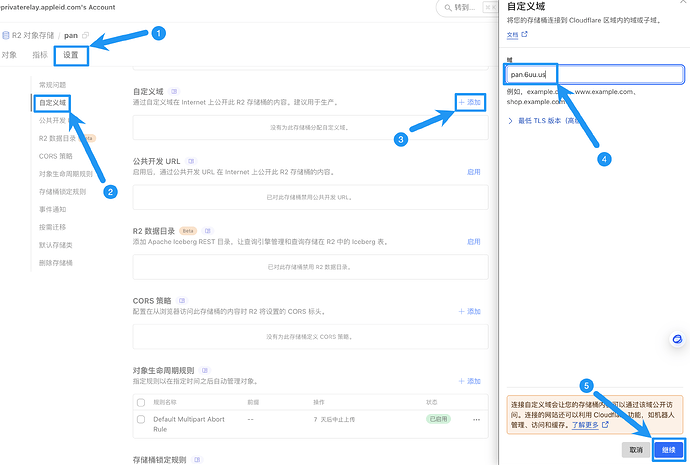This screenshot has width=690, height=465.
Task: Click the copy icon next to pan bucket name
Action: click(x=86, y=35)
